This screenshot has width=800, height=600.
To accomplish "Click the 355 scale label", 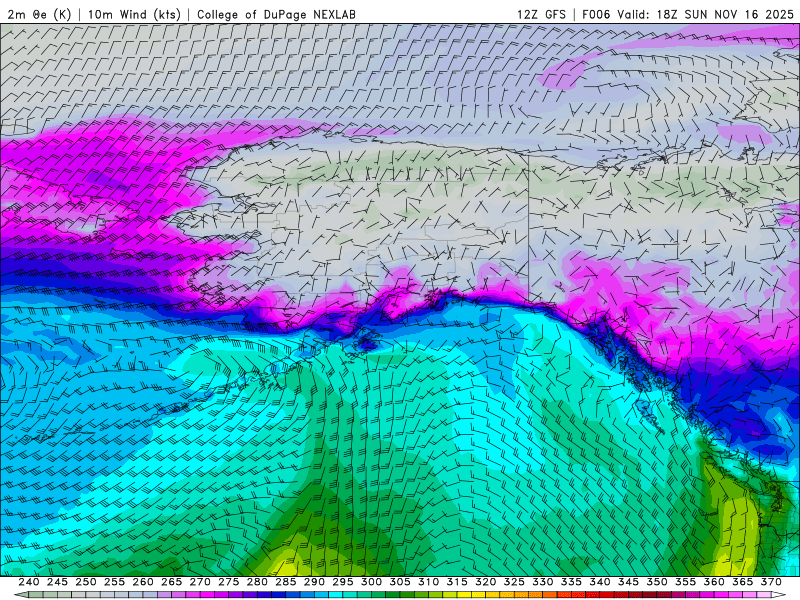I will (686, 582).
